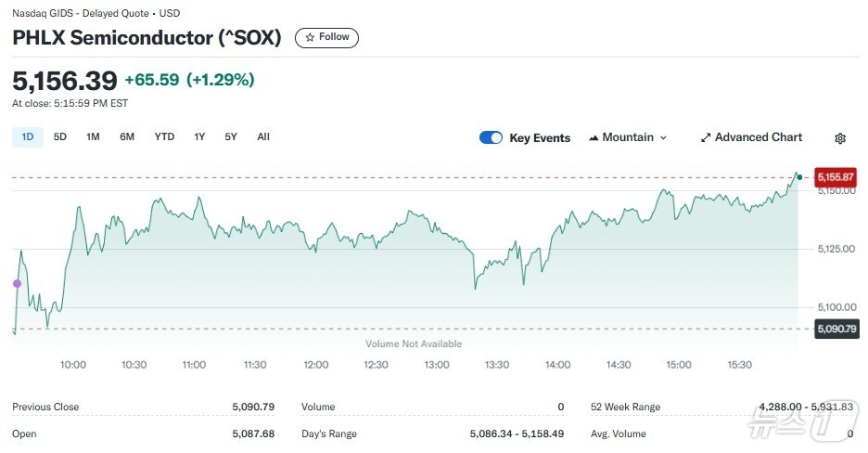Click the 5,090.79 previous close chart label
This screenshot has height=453, width=868.
click(835, 328)
